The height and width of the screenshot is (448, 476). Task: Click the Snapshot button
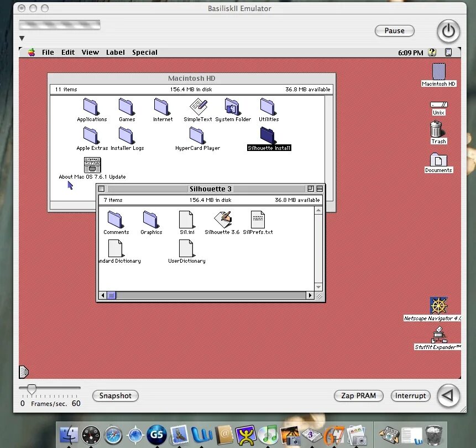point(116,396)
